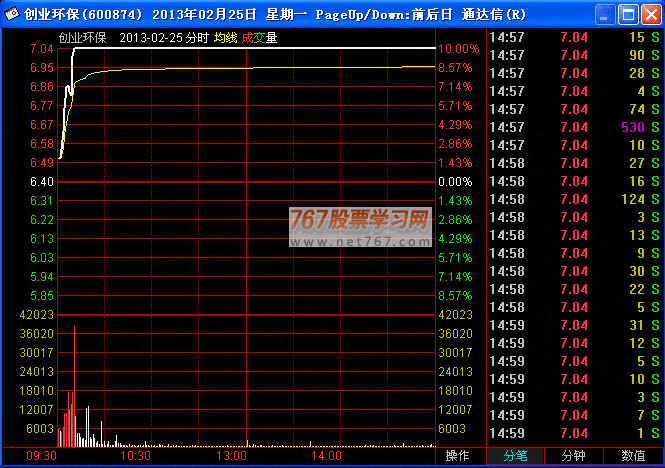The width and height of the screenshot is (665, 468).
Task: Close the 创业环保 chart window
Action: 650,14
